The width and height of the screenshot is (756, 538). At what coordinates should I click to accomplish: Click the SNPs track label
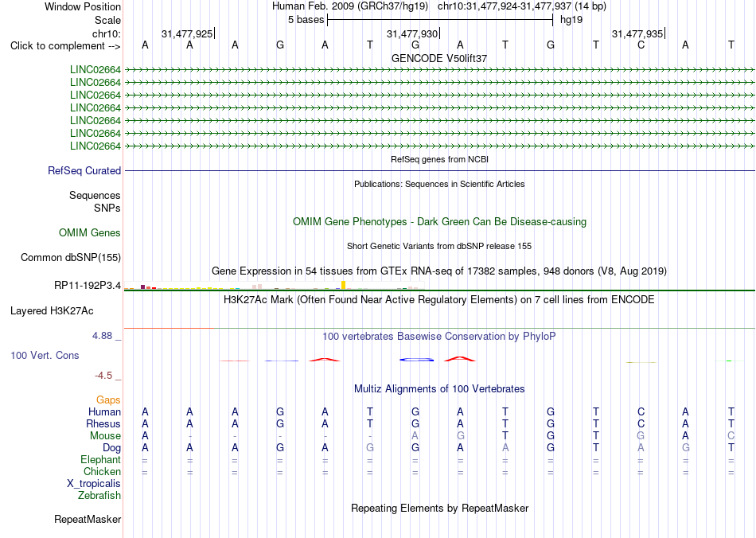point(107,208)
